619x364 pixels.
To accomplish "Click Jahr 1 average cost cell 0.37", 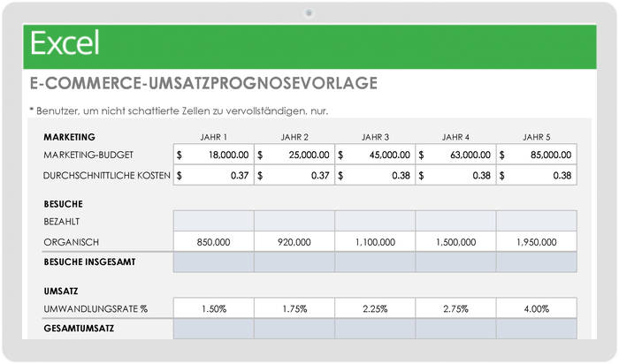I will [x=214, y=175].
